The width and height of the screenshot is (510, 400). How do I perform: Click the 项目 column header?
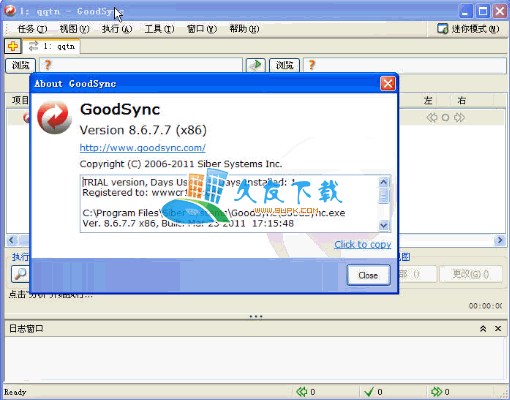point(19,100)
